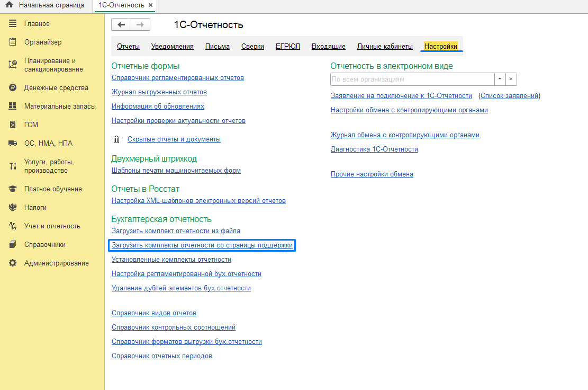This screenshot has height=390, width=588.
Task: Open the Уведомления tab
Action: pyautogui.click(x=173, y=47)
